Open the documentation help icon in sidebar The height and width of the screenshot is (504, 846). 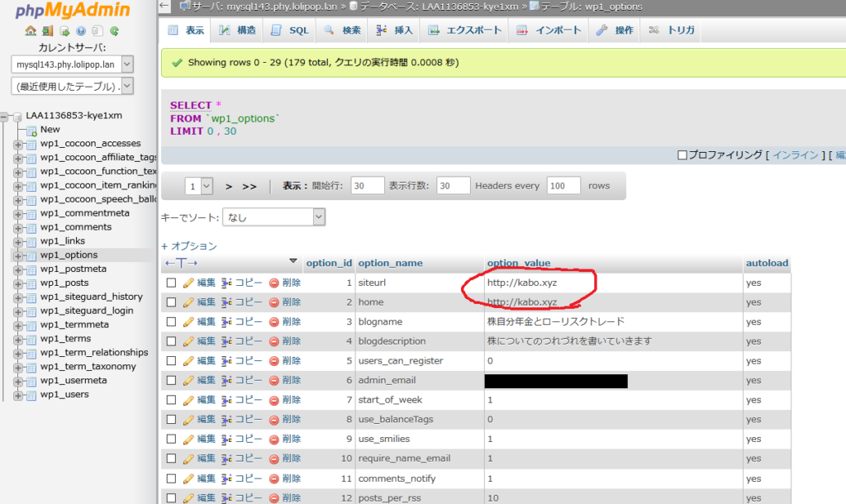point(81,31)
